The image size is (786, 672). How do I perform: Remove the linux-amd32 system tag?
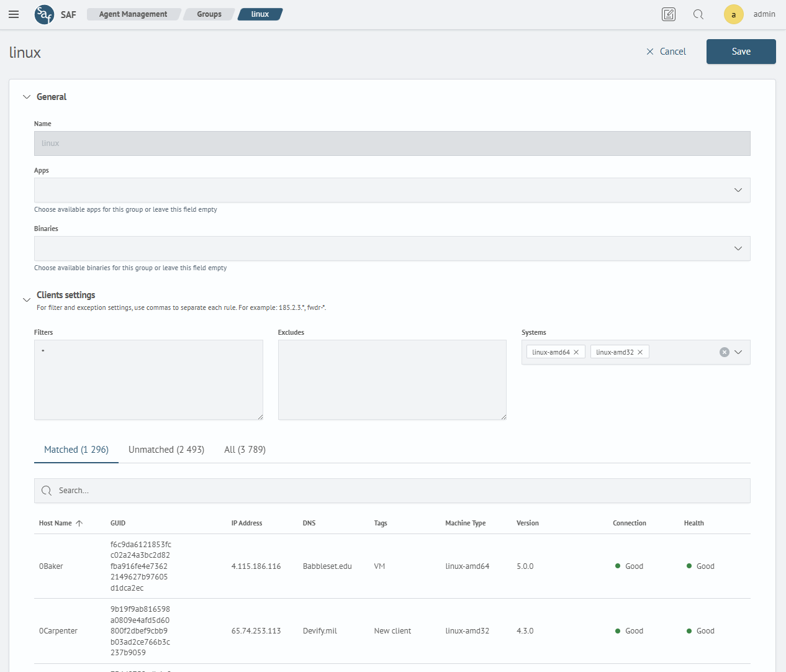coord(640,352)
